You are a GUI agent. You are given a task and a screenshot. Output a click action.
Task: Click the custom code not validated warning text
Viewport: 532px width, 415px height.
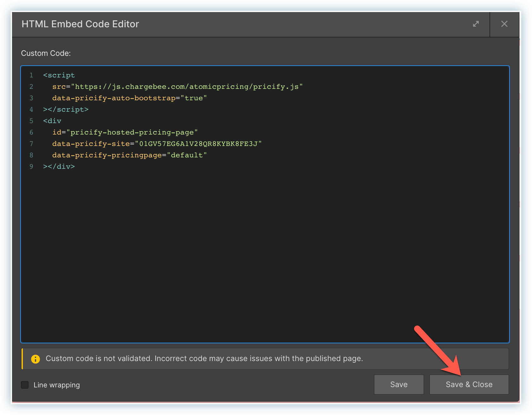[x=204, y=359]
